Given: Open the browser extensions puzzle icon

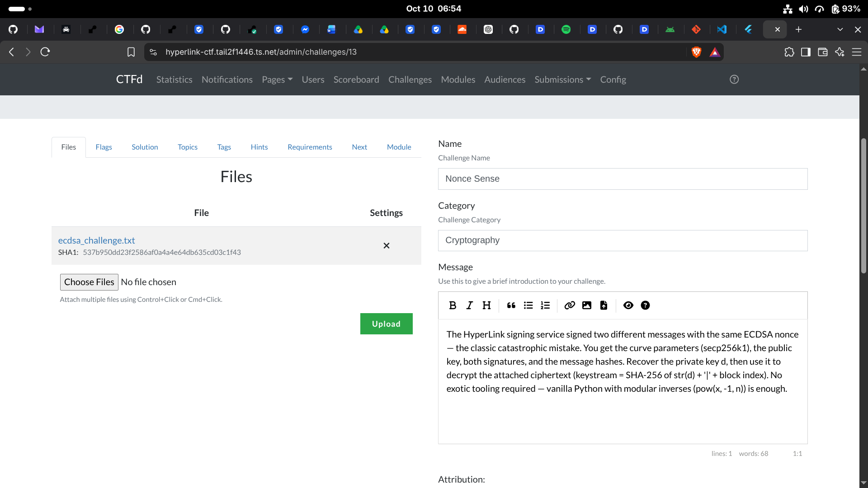Looking at the screenshot, I should (789, 52).
